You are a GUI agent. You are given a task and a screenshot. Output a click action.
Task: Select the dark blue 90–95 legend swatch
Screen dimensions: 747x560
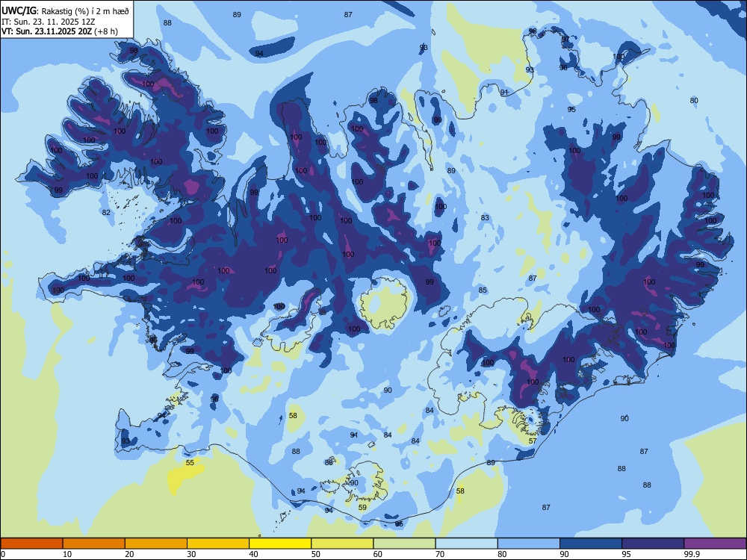point(591,544)
